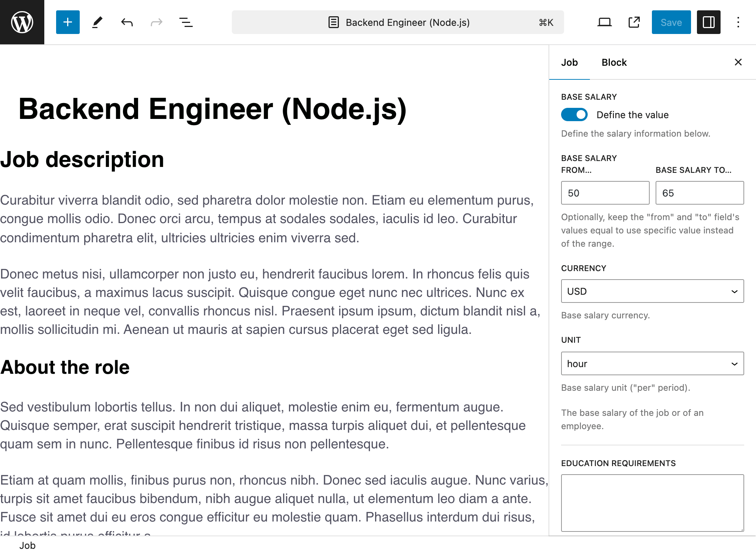756x554 pixels.
Task: Switch to the Block tab
Action: click(x=614, y=62)
